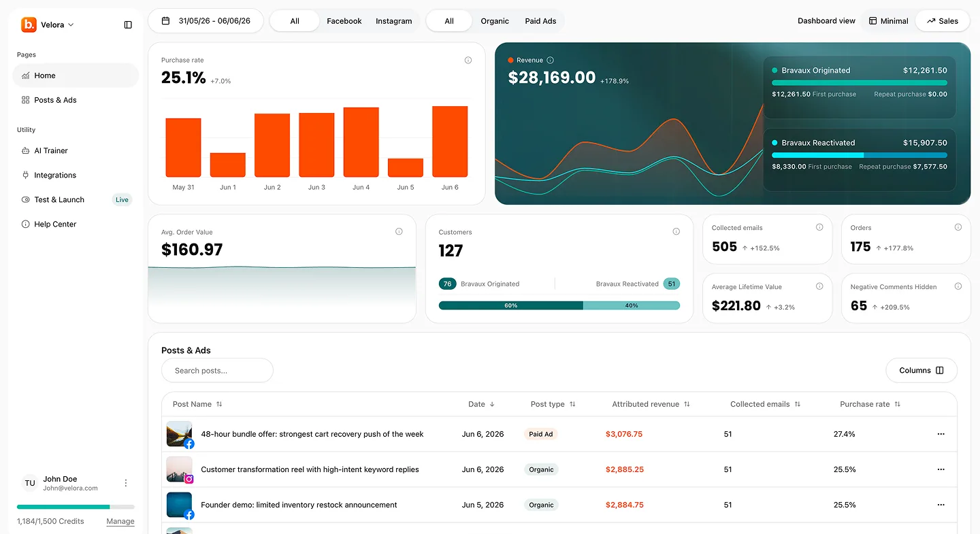Click Collected emails card info icon

[819, 227]
